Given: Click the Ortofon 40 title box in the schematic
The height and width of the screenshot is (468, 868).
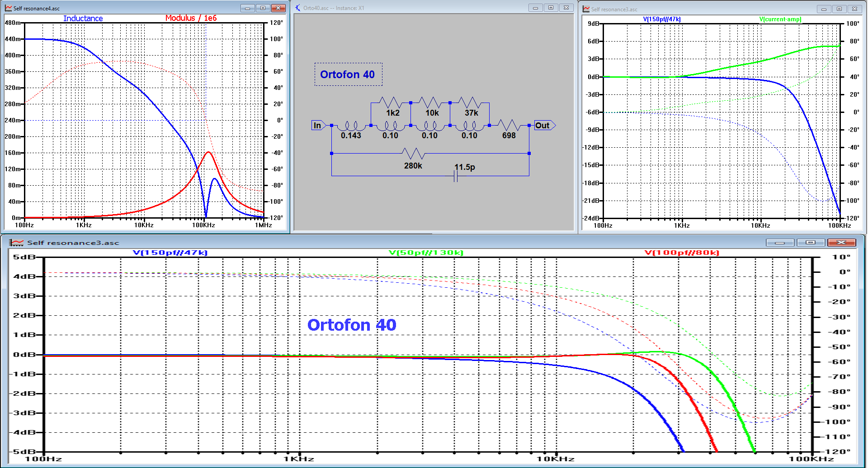Looking at the screenshot, I should coord(348,75).
